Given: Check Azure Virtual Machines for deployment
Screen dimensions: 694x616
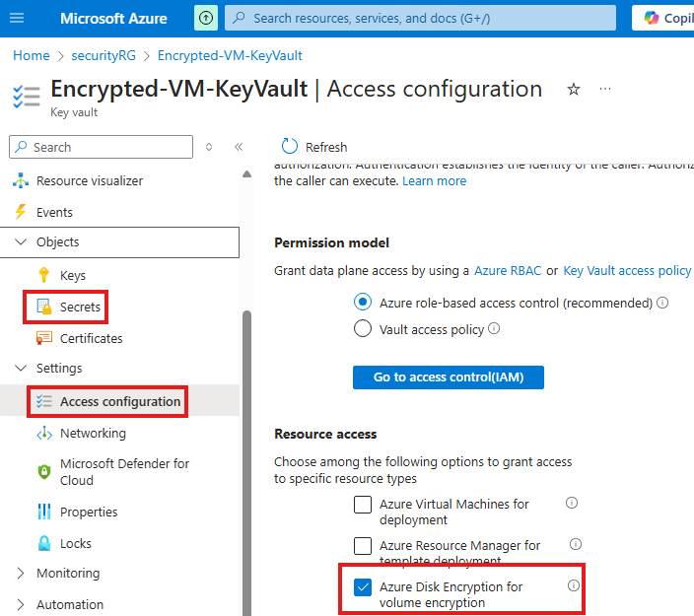Looking at the screenshot, I should [x=363, y=505].
